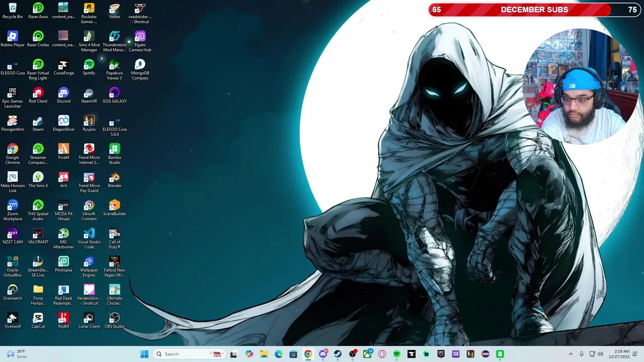This screenshot has height=362, width=644.
Task: Select the Trend Micro Pay Guard icon
Action: pos(89,183)
